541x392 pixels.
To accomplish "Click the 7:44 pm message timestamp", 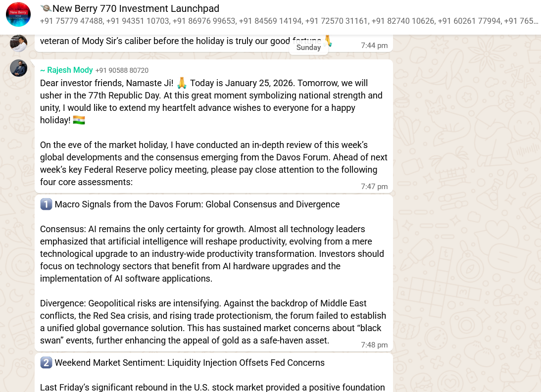I will click(374, 46).
